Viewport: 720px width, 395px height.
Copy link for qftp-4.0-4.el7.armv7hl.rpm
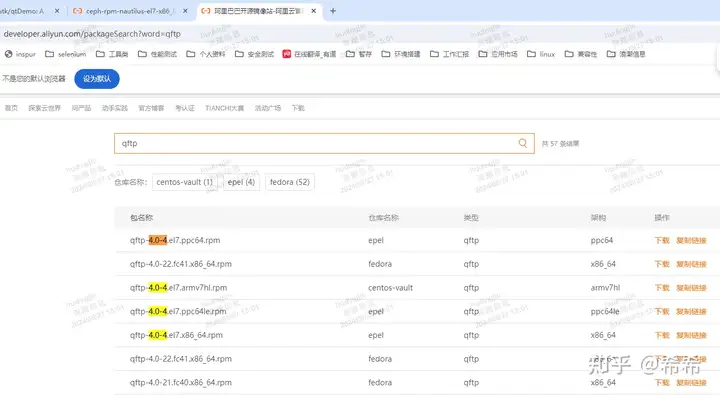pyautogui.click(x=691, y=288)
